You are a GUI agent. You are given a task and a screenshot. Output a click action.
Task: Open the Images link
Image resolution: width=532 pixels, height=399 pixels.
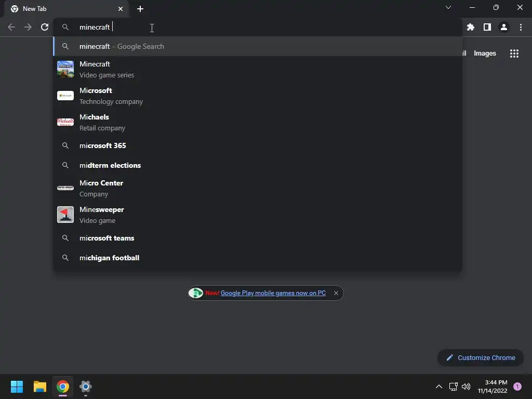485,54
